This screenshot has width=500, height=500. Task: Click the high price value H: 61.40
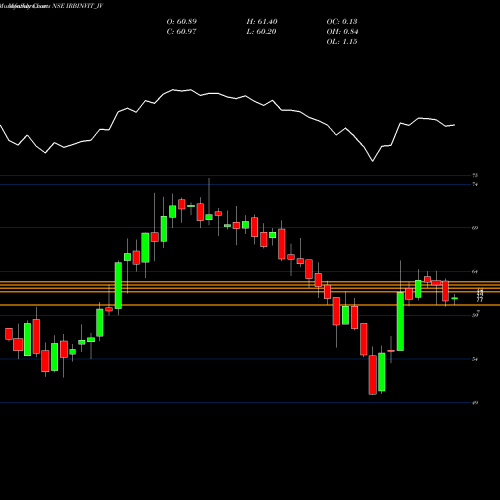262,22
